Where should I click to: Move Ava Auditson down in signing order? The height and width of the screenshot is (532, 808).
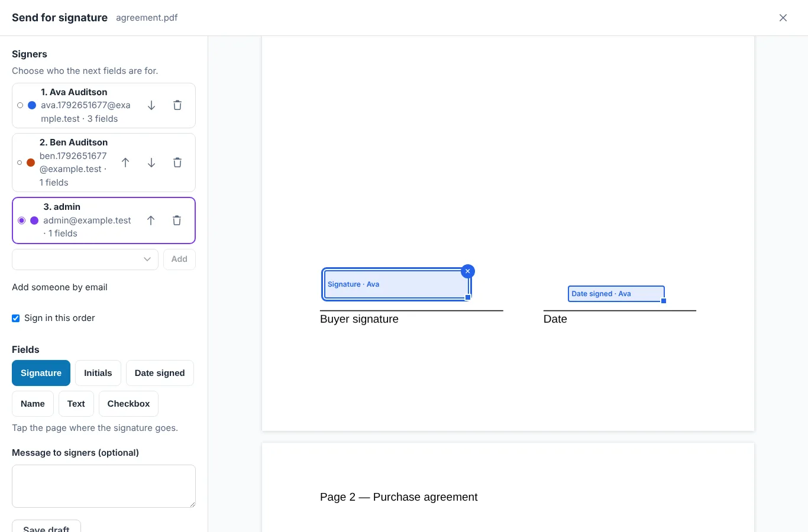click(x=151, y=105)
